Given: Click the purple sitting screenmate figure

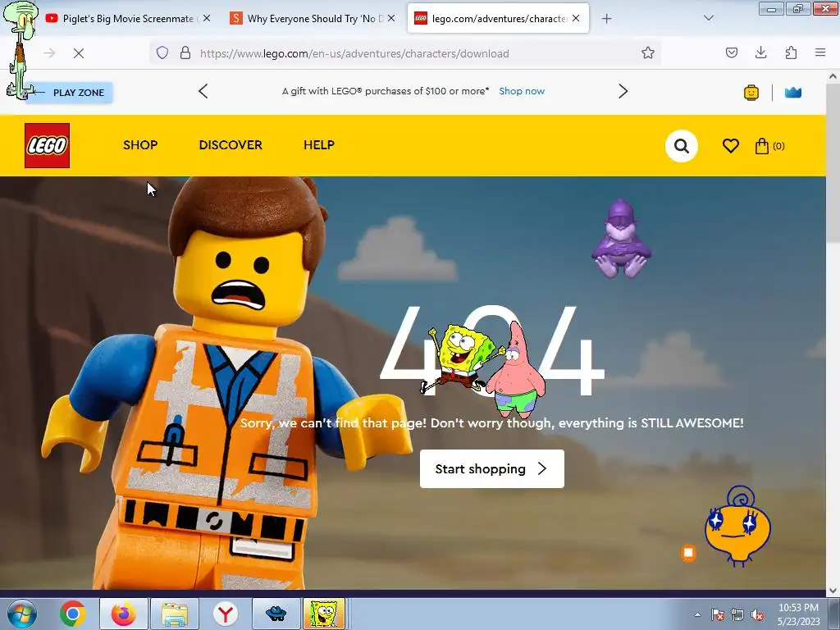Looking at the screenshot, I should tap(622, 239).
